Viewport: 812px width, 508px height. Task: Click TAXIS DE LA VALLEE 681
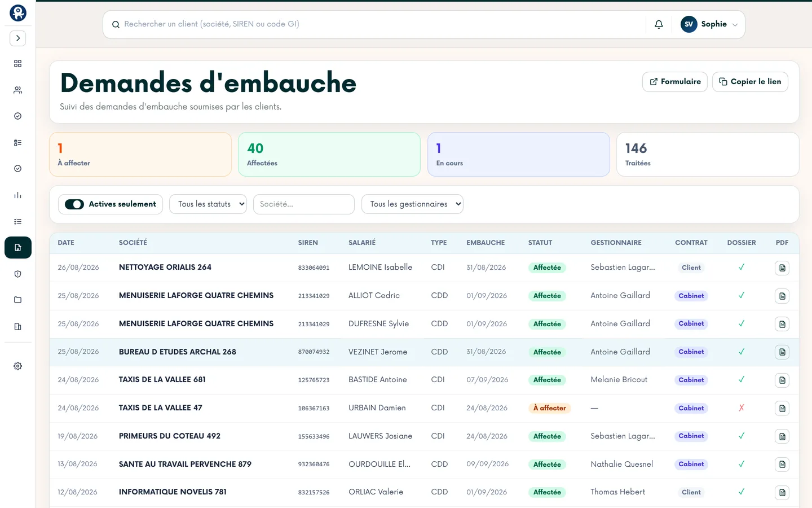point(162,379)
